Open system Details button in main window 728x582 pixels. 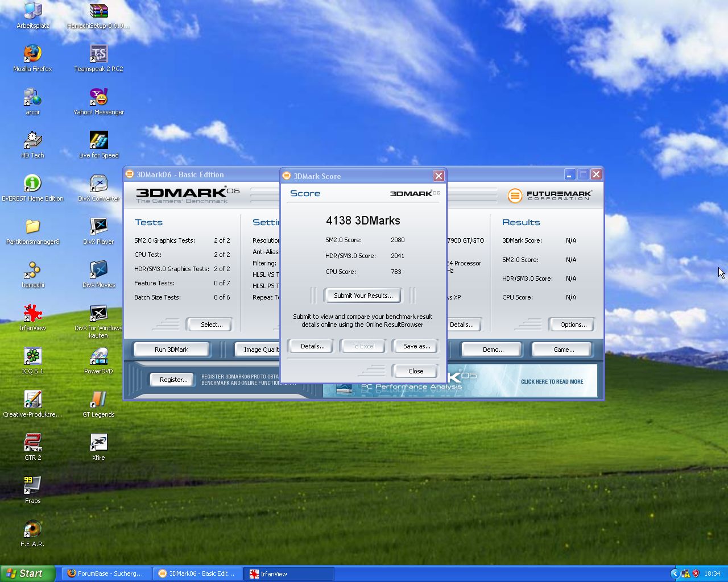click(464, 325)
